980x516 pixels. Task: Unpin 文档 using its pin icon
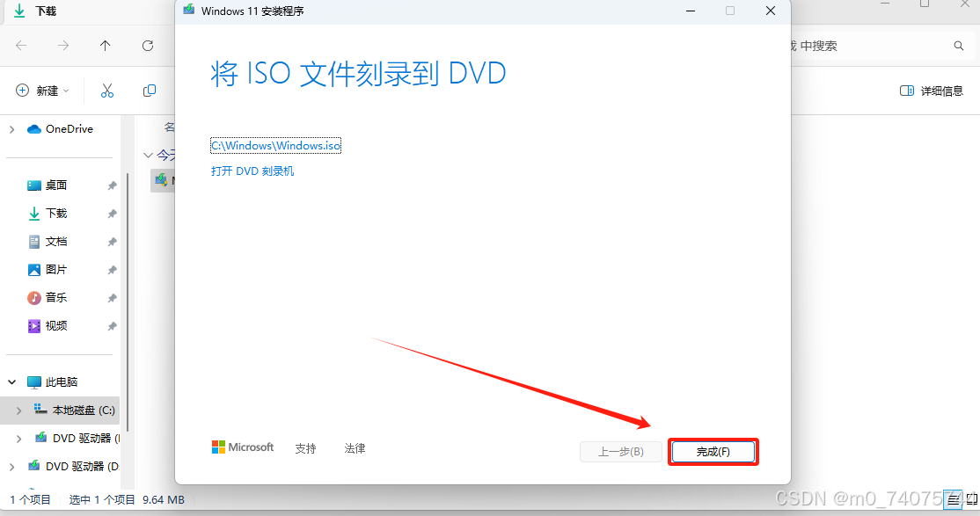coord(112,242)
